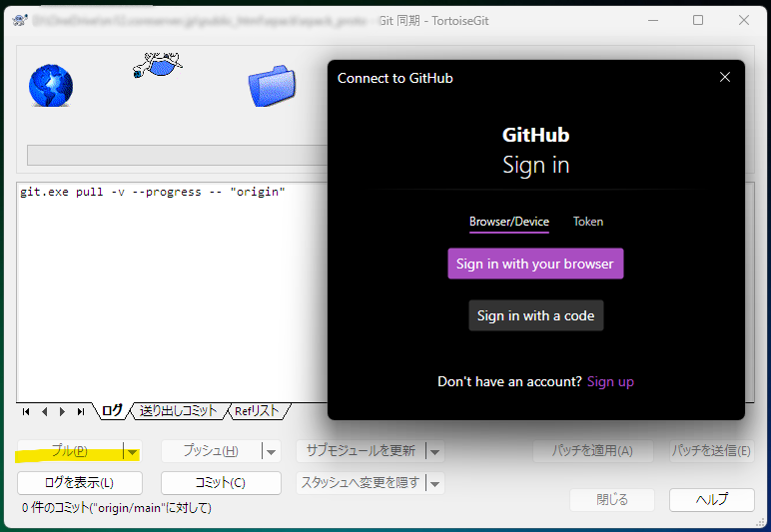Switch to the Token tab
This screenshot has height=532, width=771.
tap(587, 222)
